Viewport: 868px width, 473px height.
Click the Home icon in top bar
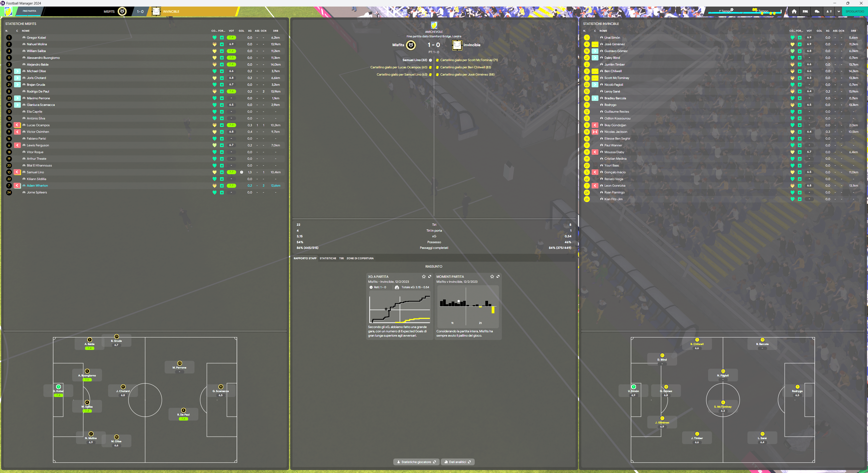pyautogui.click(x=794, y=11)
